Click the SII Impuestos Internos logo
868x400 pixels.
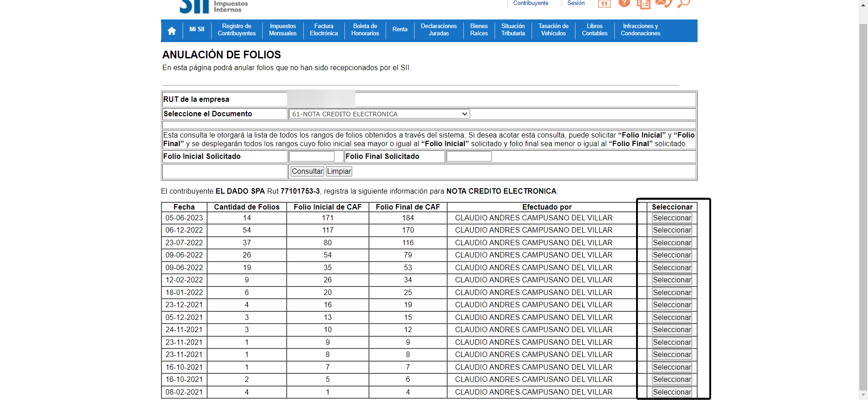213,6
